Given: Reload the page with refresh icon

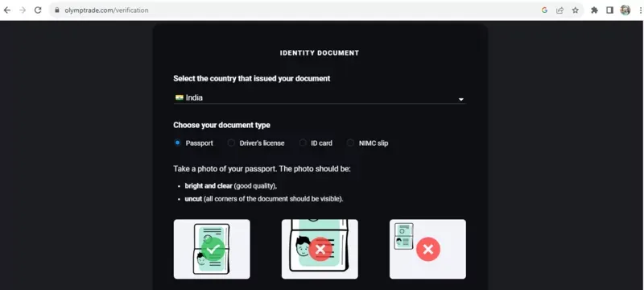Looking at the screenshot, I should click(x=38, y=10).
